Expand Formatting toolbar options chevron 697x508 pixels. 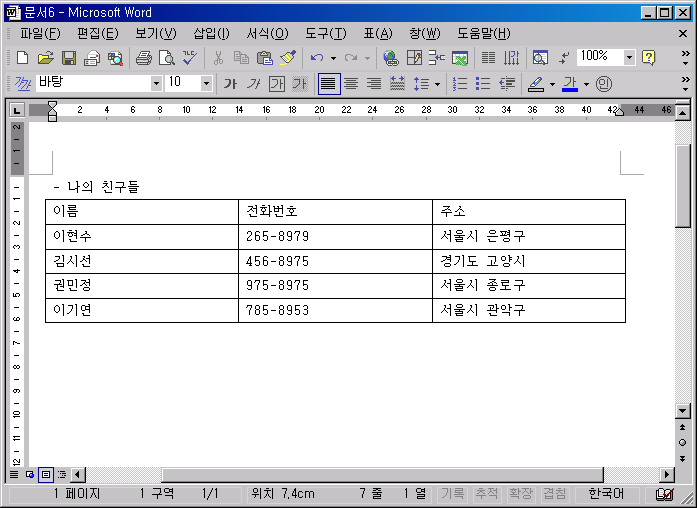point(685,84)
